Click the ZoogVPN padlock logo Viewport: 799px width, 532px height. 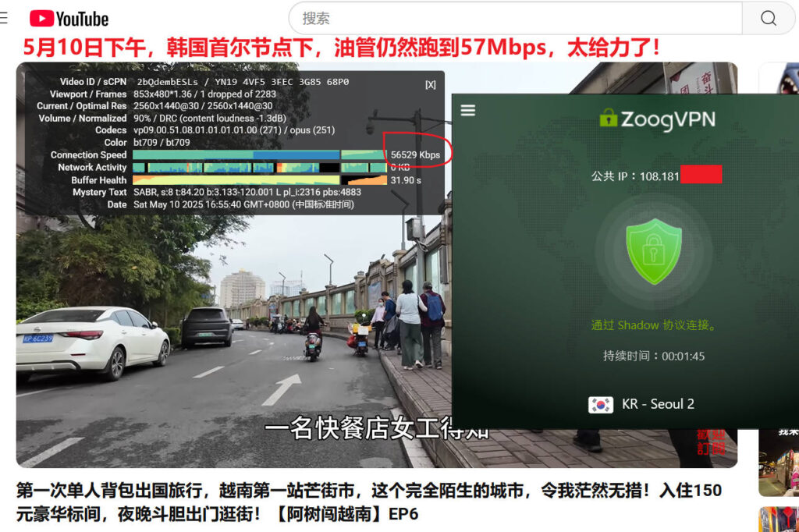[608, 119]
